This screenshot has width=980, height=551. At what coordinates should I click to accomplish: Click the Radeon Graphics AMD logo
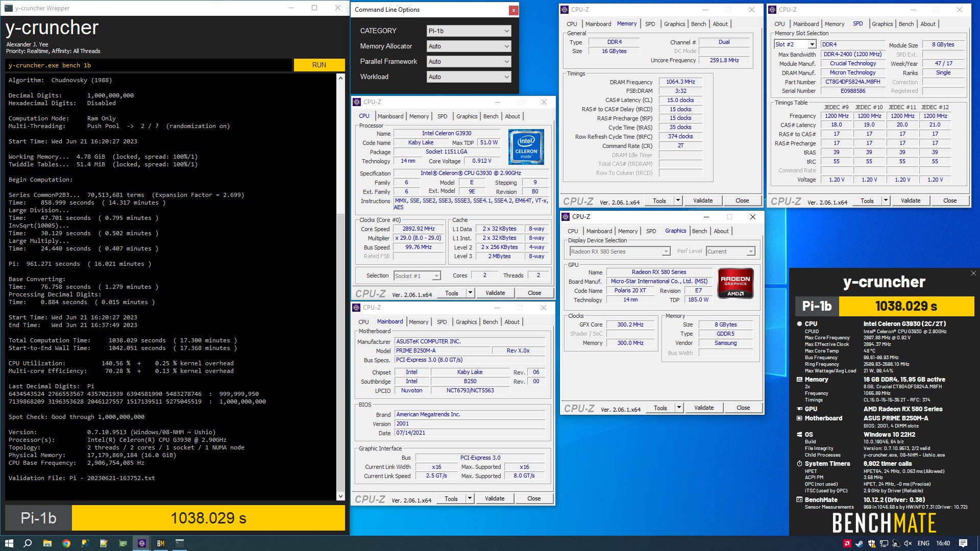[x=736, y=283]
